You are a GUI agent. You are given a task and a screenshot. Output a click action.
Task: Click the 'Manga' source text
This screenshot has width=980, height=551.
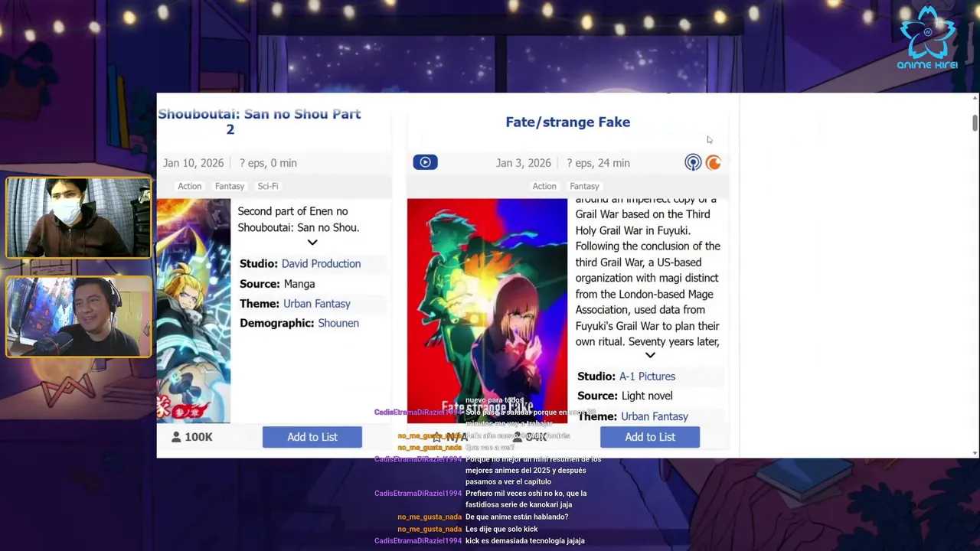coord(299,284)
